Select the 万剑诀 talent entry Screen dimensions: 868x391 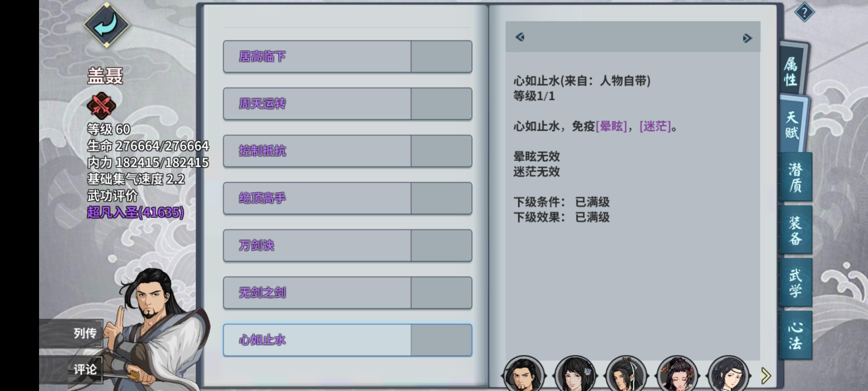tap(347, 245)
